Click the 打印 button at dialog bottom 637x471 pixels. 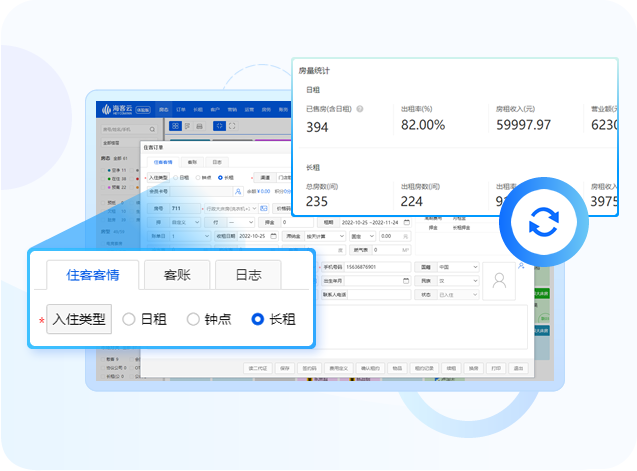pyautogui.click(x=497, y=368)
